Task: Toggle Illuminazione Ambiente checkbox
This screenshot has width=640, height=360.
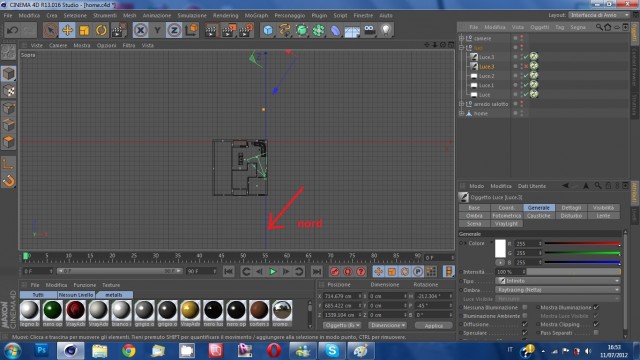Action: (525, 316)
